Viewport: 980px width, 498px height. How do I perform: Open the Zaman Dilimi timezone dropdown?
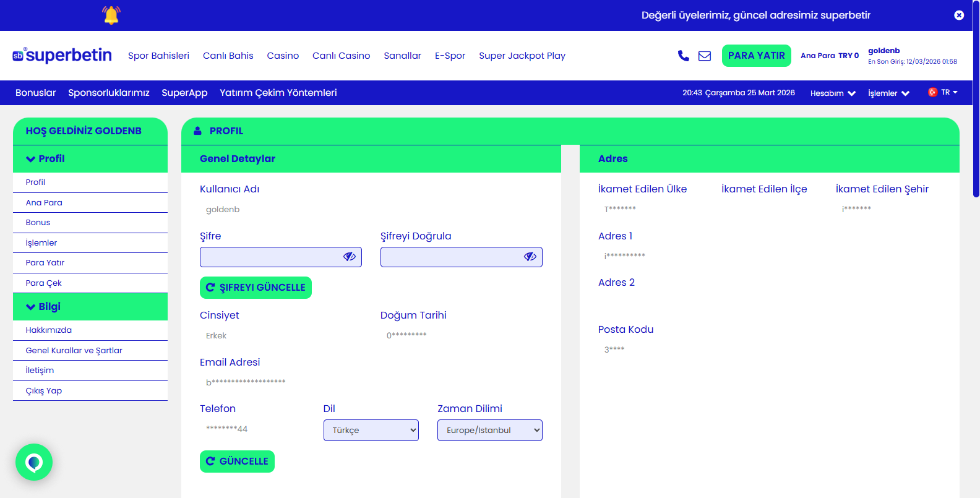tap(489, 431)
